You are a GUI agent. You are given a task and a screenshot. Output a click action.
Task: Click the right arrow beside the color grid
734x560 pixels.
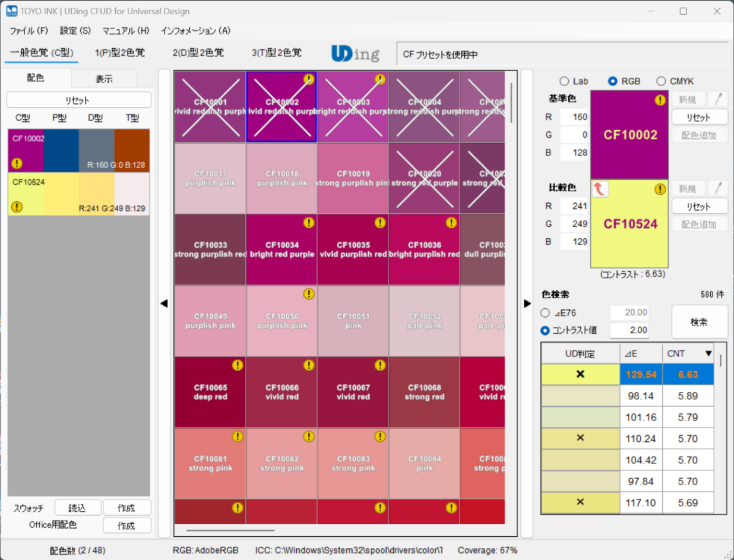(527, 303)
